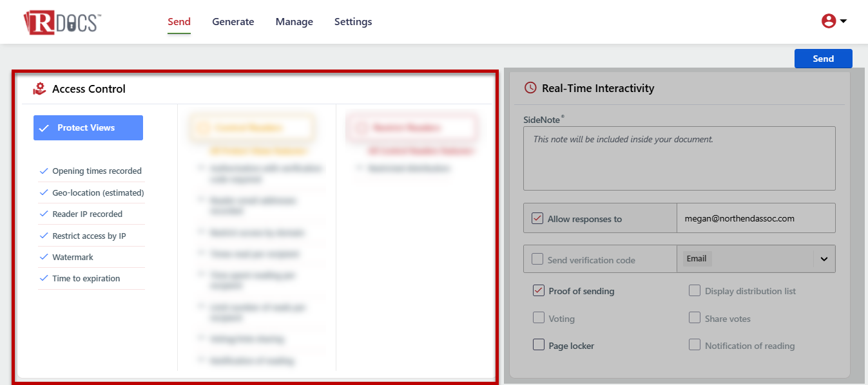This screenshot has width=868, height=385.
Task: Click the Geo-location (estimated) text
Action: coord(99,192)
